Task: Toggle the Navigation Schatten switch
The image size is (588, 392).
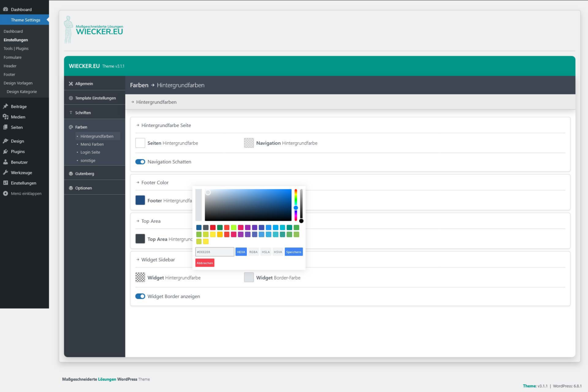Action: tap(140, 162)
